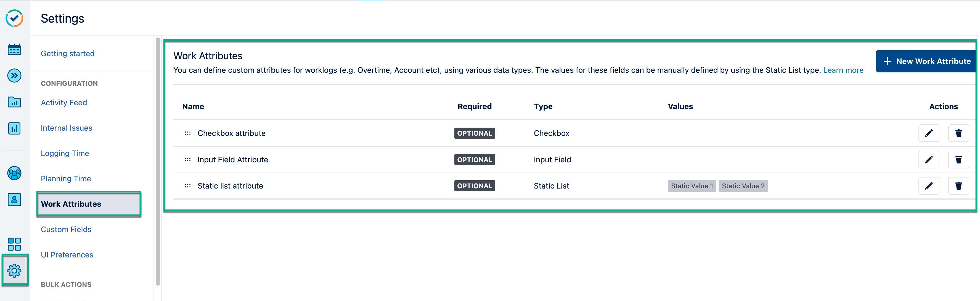
Task: Click the double-arrow tracking icon in rail
Action: tap(14, 76)
